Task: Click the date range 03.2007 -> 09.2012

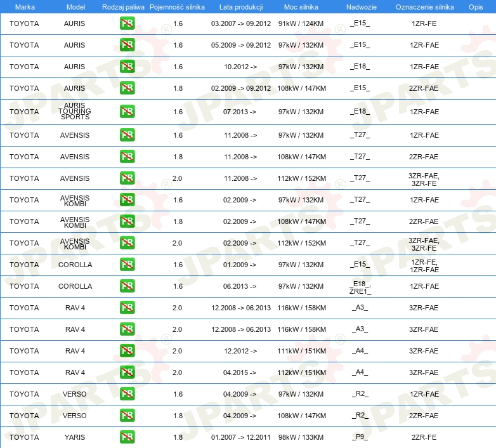Action: [x=241, y=23]
